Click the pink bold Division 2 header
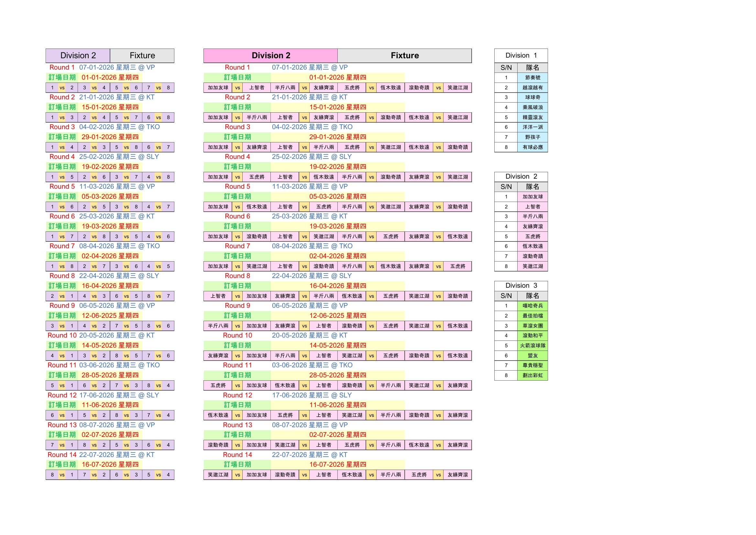This screenshot has height=535, width=756. (x=270, y=56)
